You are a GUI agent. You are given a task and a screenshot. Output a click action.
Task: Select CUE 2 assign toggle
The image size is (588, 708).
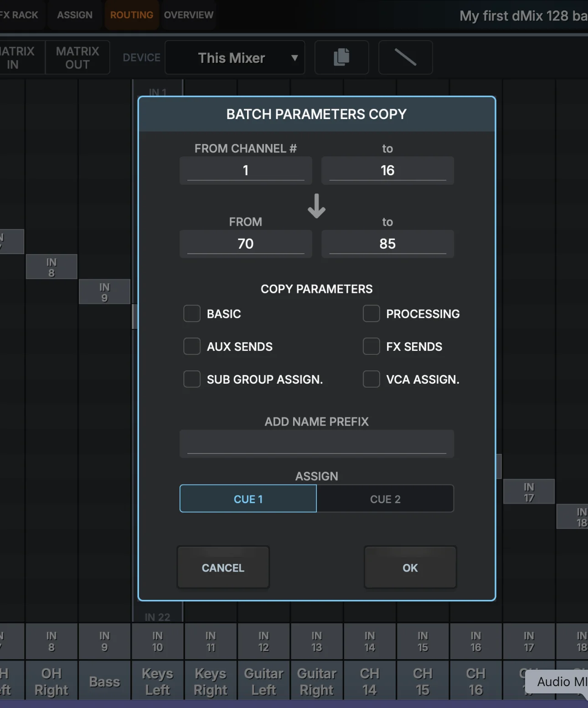pos(385,499)
